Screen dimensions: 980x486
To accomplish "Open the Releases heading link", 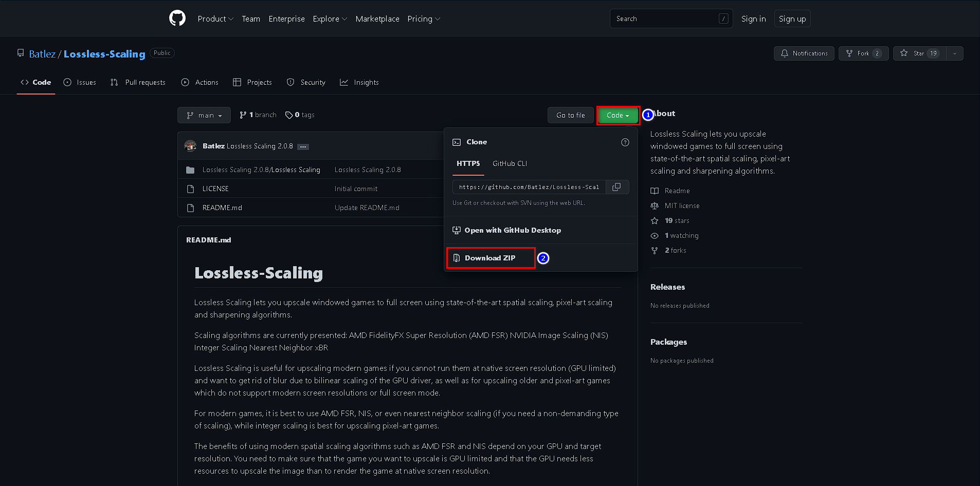I will (x=667, y=287).
